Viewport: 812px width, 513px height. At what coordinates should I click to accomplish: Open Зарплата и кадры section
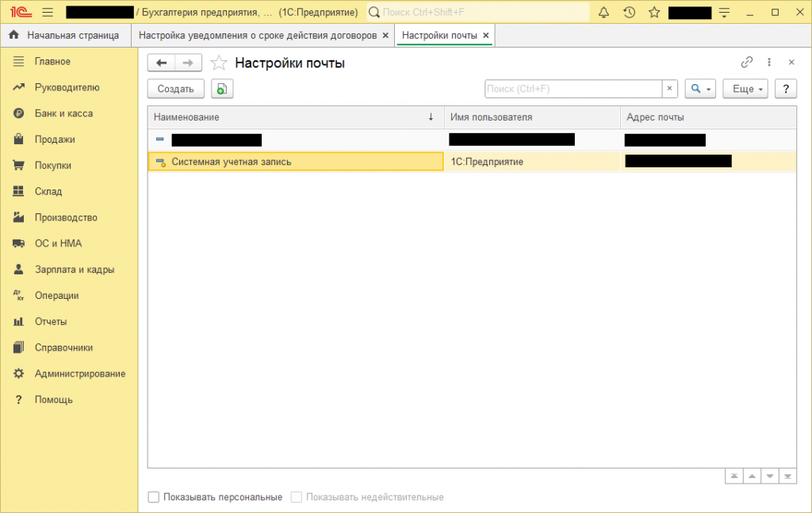(75, 269)
